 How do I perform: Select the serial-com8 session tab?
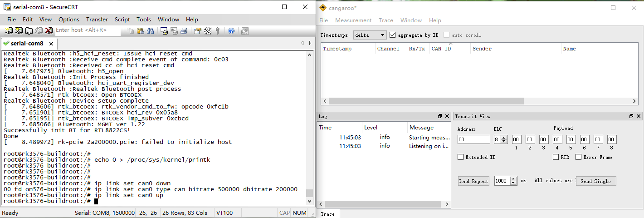coord(27,44)
